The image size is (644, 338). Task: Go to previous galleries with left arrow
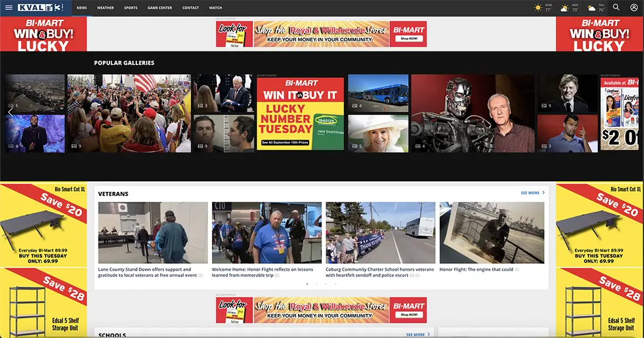coord(11,112)
